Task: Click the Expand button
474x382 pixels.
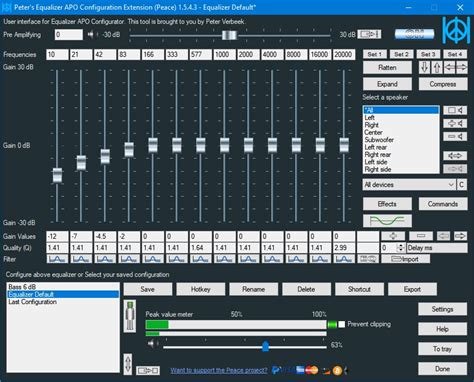Action: [x=387, y=84]
